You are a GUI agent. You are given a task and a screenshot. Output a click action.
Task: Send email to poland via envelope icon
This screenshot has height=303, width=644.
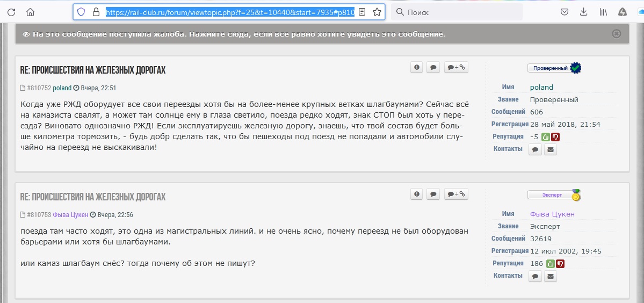550,150
